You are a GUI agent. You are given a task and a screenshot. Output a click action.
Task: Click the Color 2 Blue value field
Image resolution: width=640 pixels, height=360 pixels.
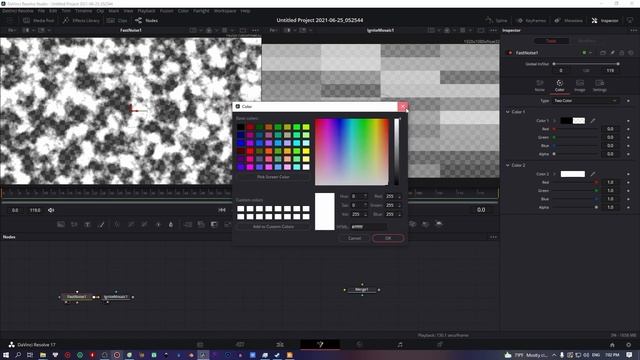click(x=610, y=199)
